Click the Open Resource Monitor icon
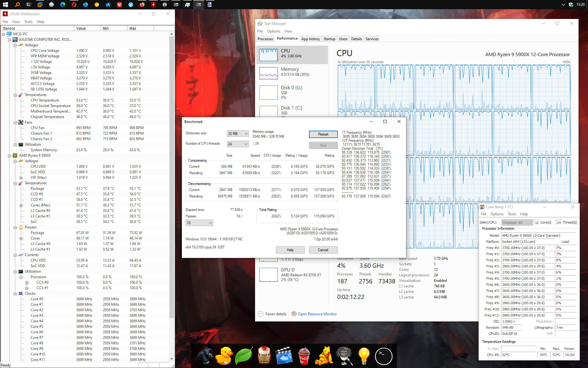 (x=294, y=314)
